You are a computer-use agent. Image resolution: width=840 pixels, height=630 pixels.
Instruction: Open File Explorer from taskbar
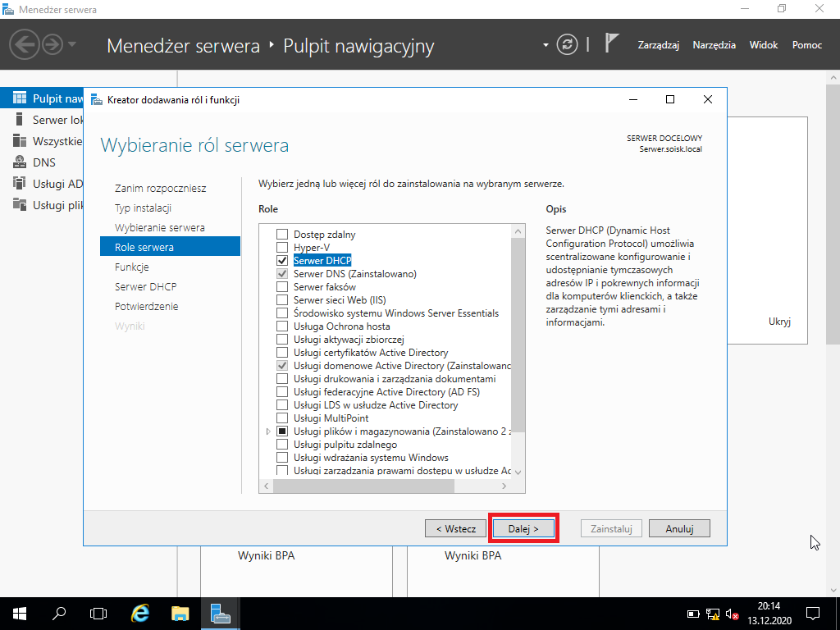coord(180,614)
